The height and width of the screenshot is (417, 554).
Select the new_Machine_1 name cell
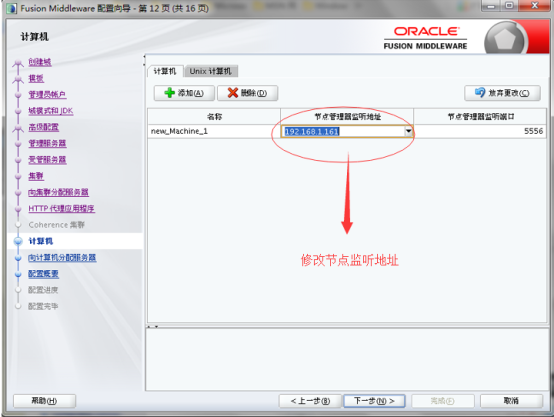click(214, 131)
